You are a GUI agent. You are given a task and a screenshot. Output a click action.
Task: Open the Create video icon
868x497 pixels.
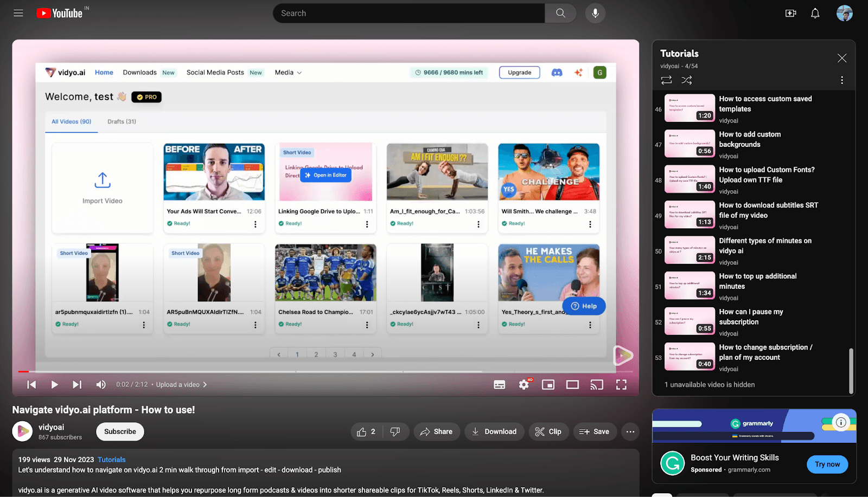pos(791,13)
